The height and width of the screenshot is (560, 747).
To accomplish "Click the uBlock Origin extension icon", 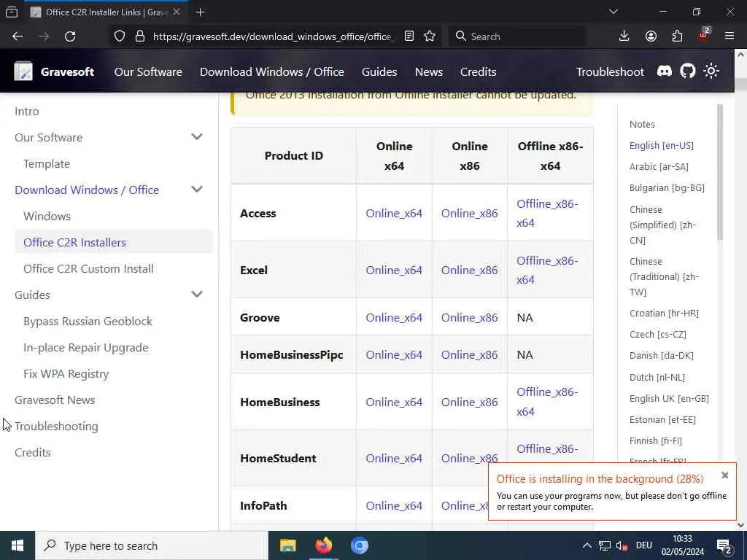I will pos(704,35).
